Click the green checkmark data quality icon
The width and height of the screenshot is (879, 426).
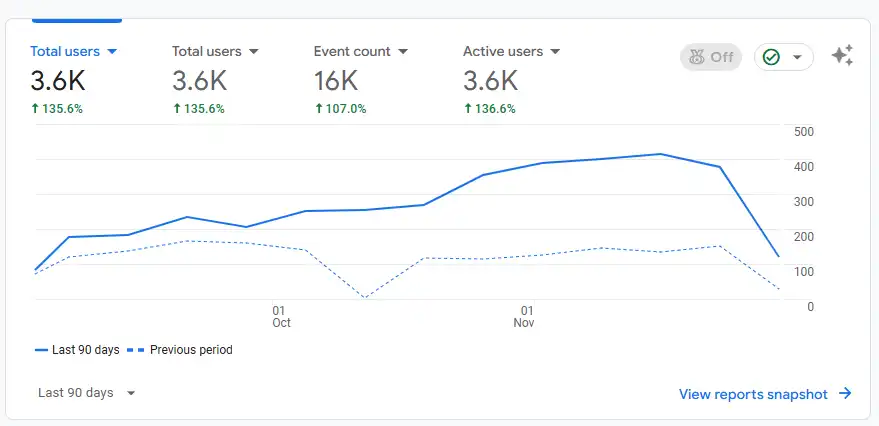[x=771, y=57]
